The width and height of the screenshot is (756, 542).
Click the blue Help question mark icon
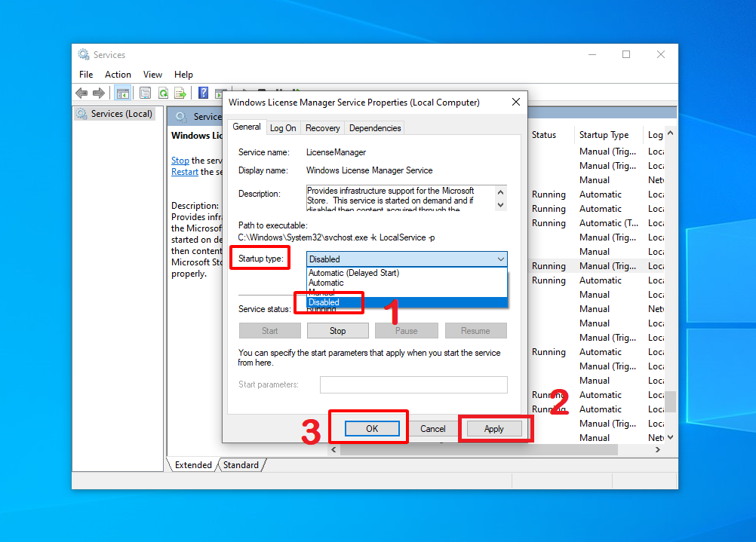[x=204, y=93]
